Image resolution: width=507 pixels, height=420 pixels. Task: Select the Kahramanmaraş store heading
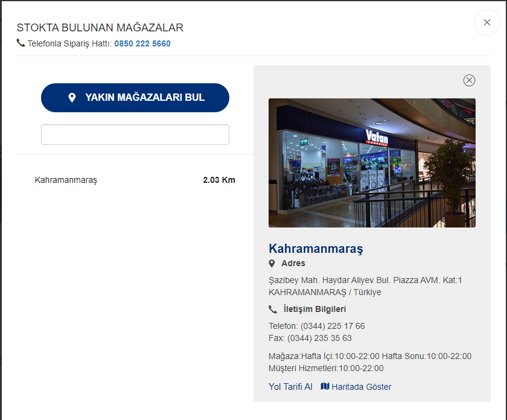click(316, 248)
